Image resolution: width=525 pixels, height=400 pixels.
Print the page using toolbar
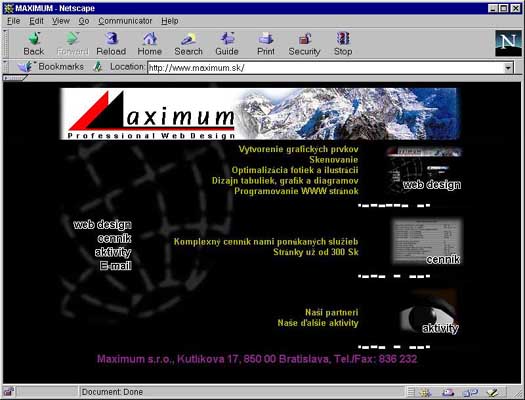point(266,44)
